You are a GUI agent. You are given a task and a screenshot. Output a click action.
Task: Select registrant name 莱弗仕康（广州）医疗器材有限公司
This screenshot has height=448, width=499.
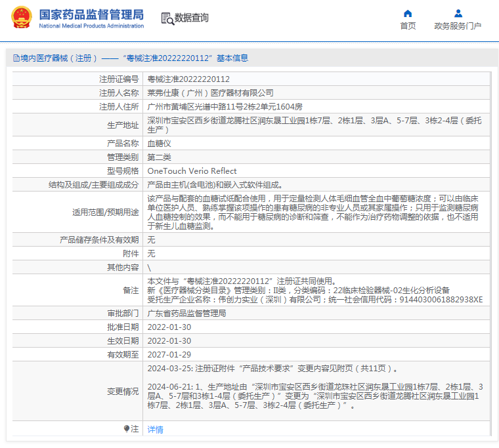(210, 93)
